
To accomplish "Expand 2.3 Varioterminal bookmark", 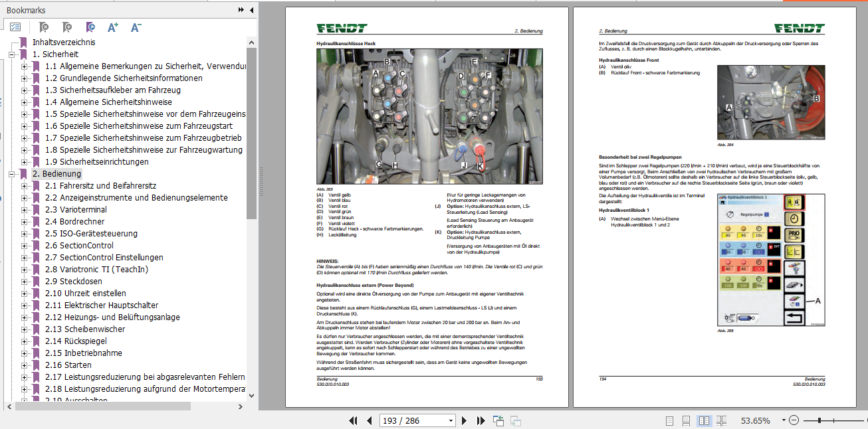I will coord(25,210).
